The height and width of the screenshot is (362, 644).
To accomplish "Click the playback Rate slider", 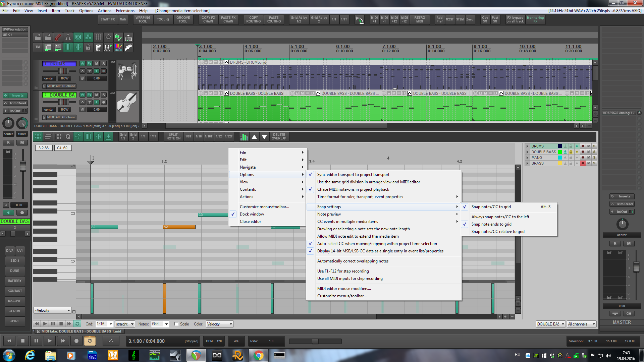I will (315, 341).
